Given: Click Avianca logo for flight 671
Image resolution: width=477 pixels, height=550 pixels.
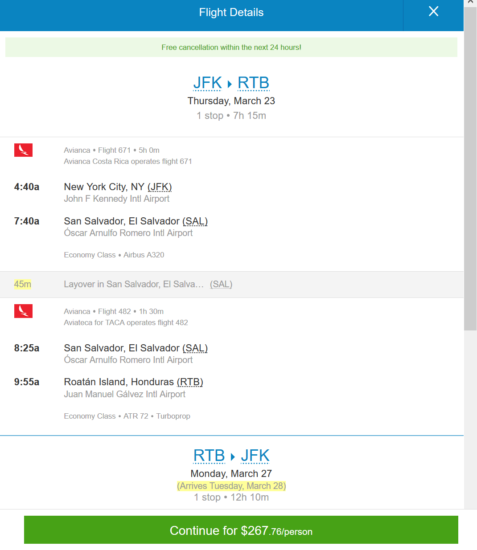Looking at the screenshot, I should [x=23, y=150].
